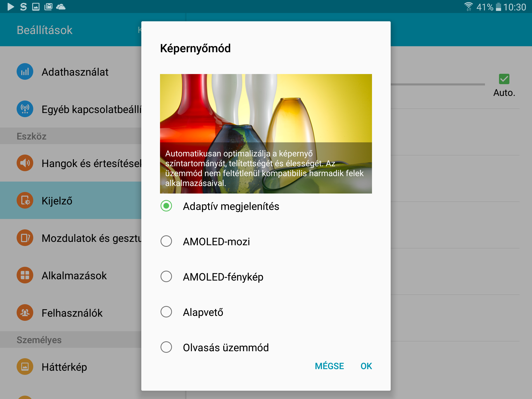Tap the Kijelző display icon
Viewport: 532px width, 399px height.
click(x=25, y=201)
